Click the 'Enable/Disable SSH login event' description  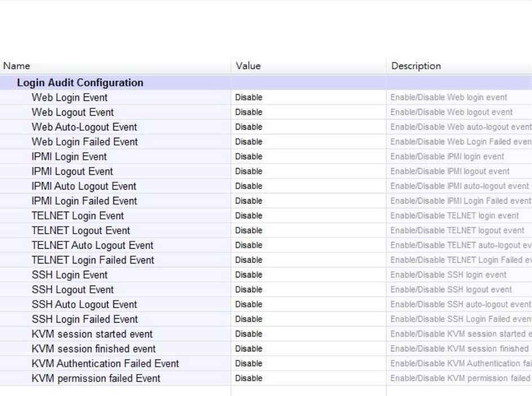(448, 275)
